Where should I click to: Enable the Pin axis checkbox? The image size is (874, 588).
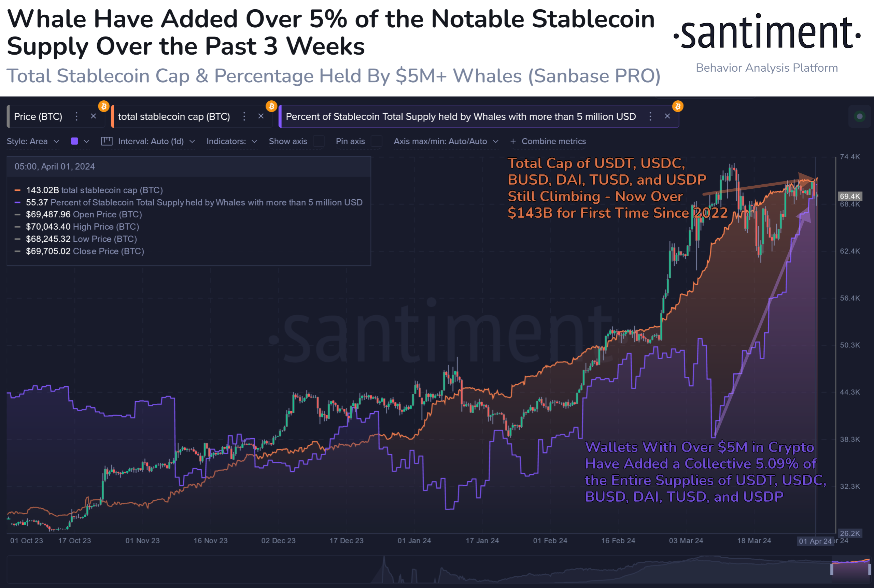click(x=377, y=141)
